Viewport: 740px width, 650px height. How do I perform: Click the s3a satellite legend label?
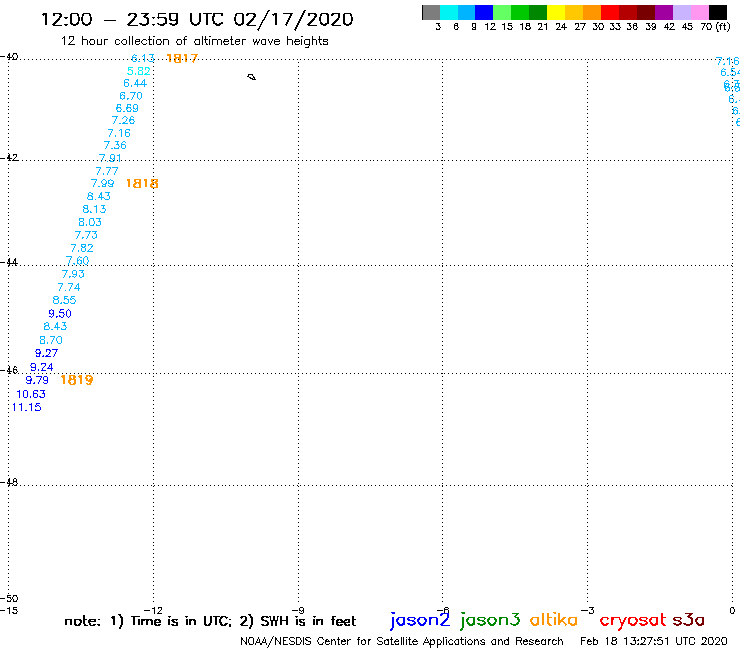[689, 620]
